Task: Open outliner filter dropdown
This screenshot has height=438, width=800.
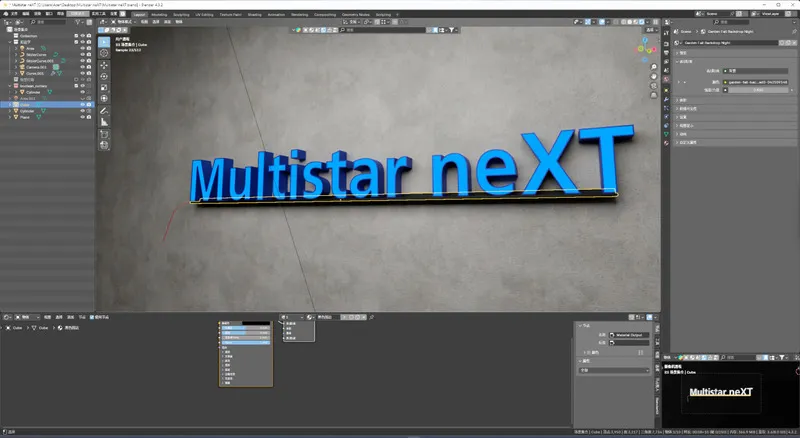Action: click(x=79, y=22)
